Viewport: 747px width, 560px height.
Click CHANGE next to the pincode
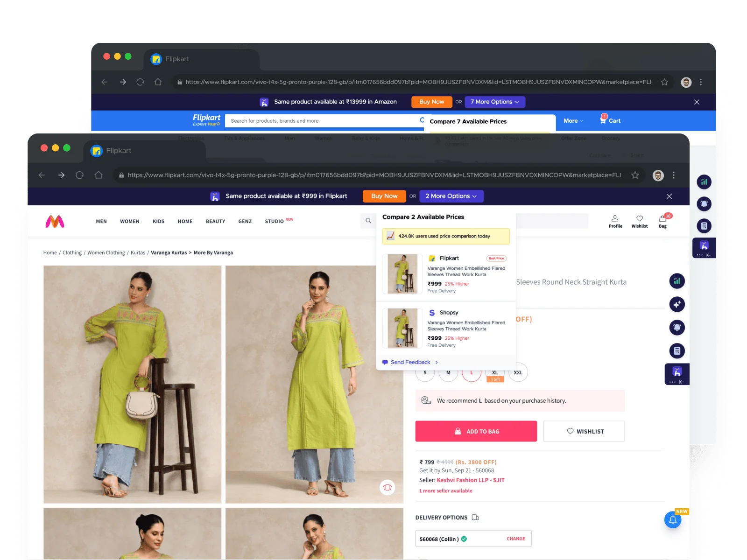pos(516,539)
